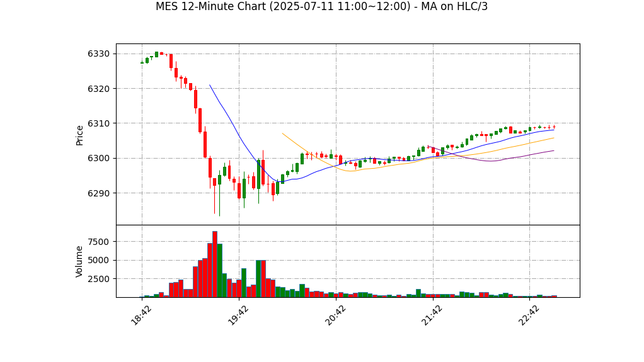Click the "Price" y-axis title
This screenshot has width=644, height=362.
(x=79, y=135)
